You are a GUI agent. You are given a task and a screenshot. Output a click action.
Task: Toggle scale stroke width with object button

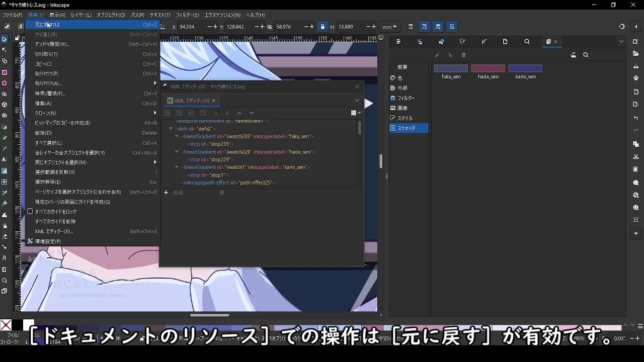coord(411,27)
